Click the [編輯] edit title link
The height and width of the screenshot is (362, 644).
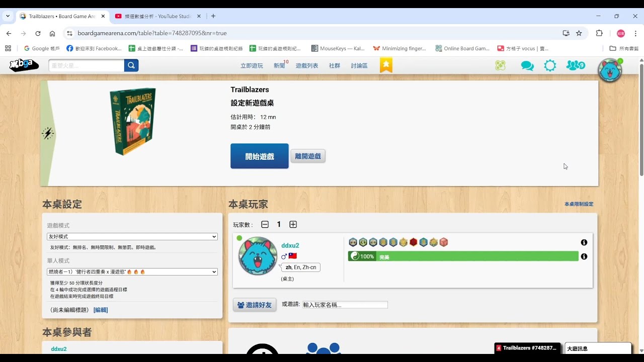(101, 310)
